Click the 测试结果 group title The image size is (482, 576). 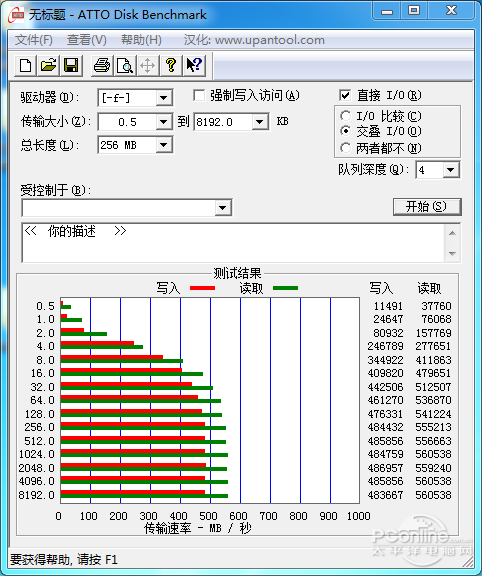237,273
